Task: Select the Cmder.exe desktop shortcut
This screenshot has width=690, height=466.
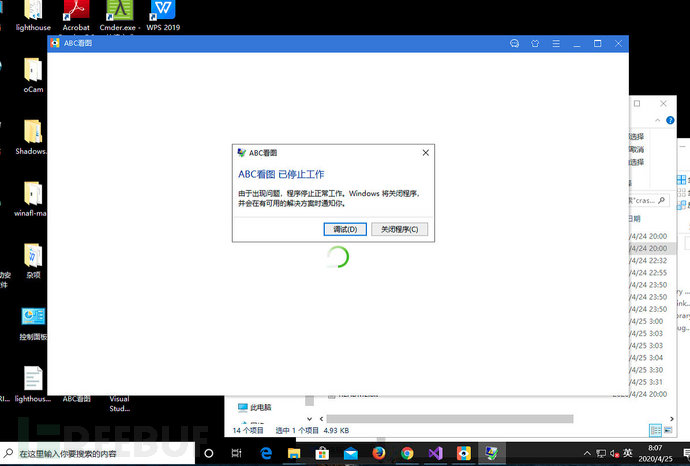Action: pyautogui.click(x=119, y=12)
